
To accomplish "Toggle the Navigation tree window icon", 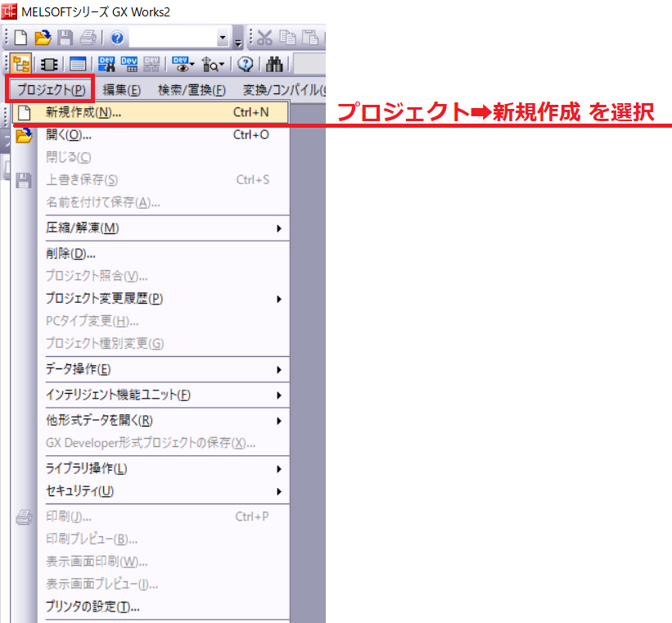I will [21, 65].
